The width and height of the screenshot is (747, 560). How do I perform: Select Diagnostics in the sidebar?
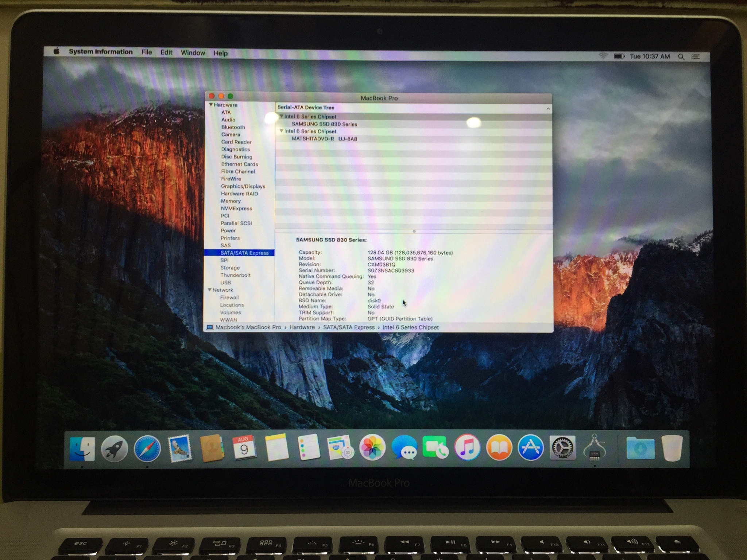[235, 149]
